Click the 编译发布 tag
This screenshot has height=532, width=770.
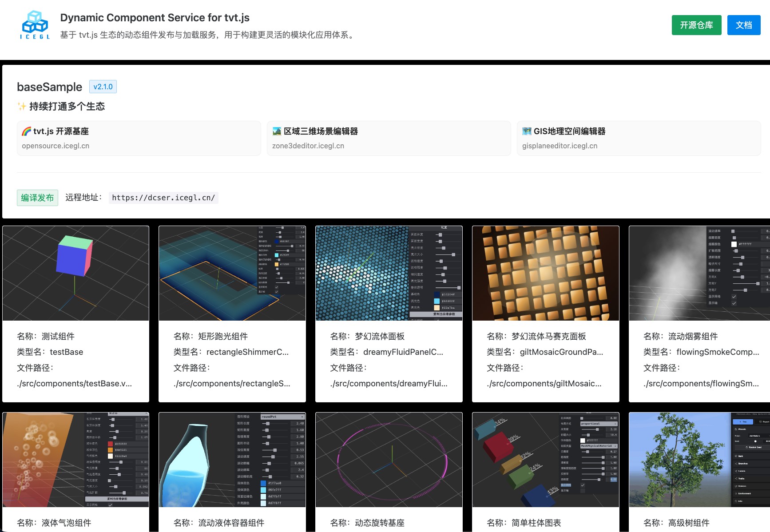(x=37, y=198)
